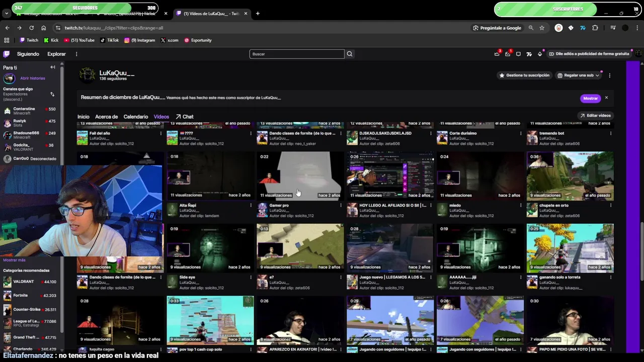Open the x.com bookmark

(x=169, y=40)
